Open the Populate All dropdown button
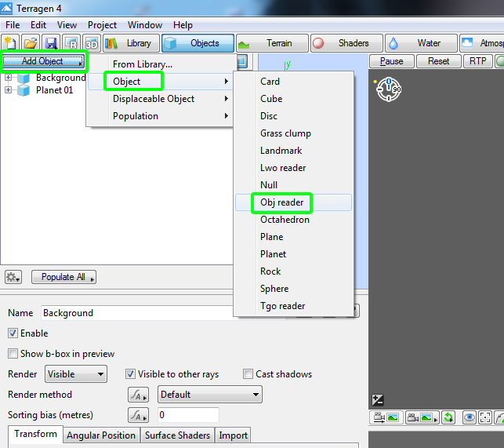The width and height of the screenshot is (504, 448). point(63,277)
